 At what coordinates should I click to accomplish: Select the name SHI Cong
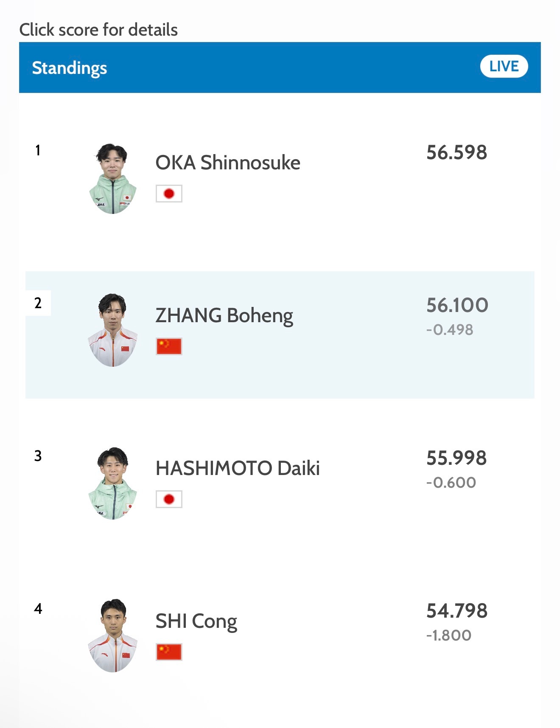(x=196, y=621)
